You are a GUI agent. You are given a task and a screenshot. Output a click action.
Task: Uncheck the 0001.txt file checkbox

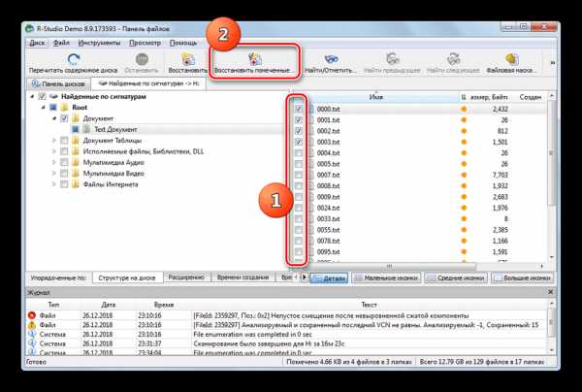(x=299, y=120)
